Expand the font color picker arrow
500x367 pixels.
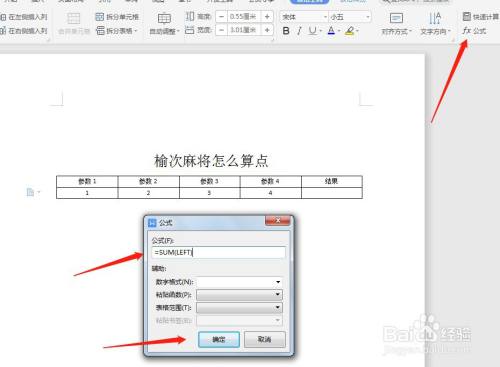[x=339, y=31]
